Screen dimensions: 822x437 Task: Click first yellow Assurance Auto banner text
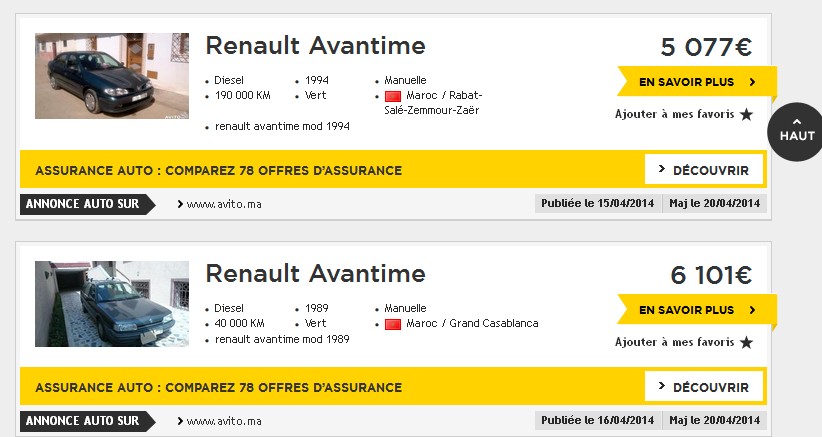(x=218, y=170)
